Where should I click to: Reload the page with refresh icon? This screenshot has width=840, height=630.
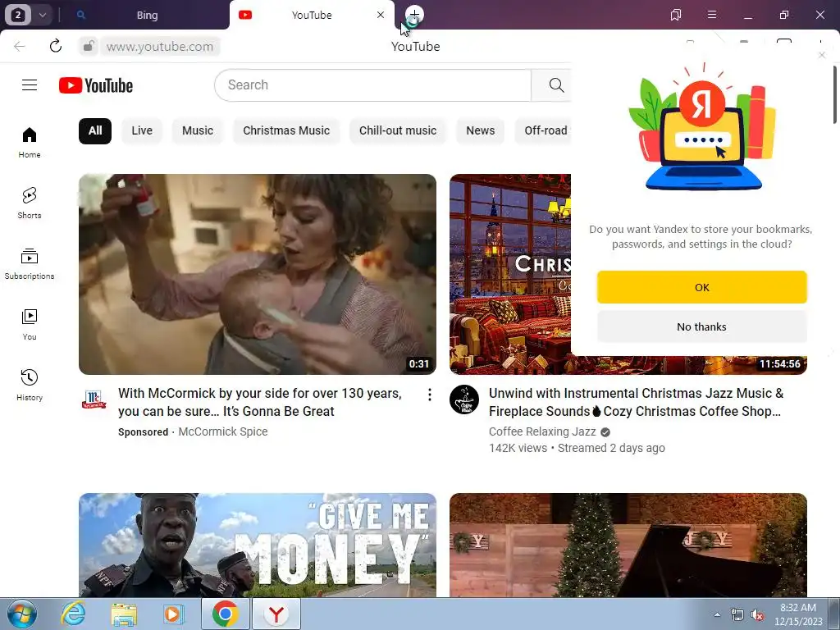click(56, 46)
